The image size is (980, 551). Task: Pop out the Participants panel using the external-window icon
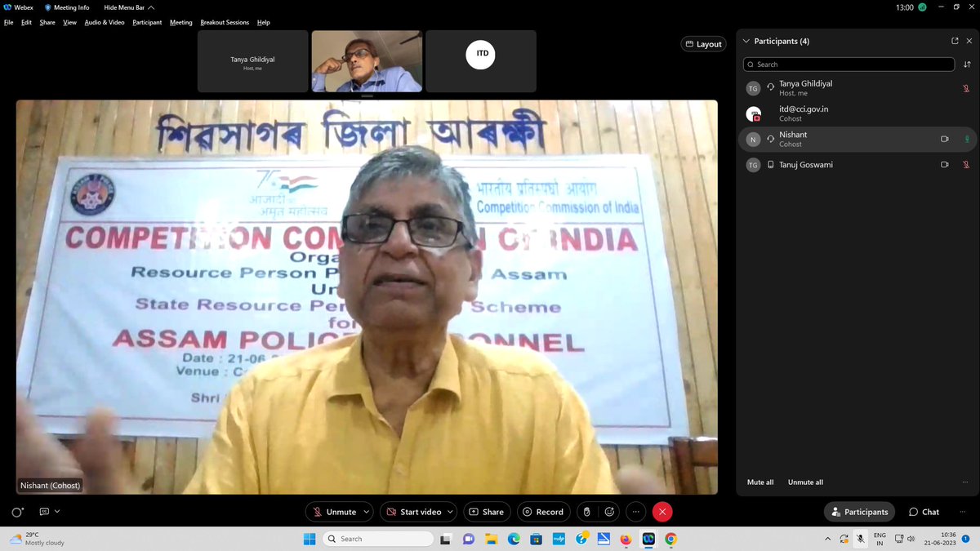tap(954, 40)
